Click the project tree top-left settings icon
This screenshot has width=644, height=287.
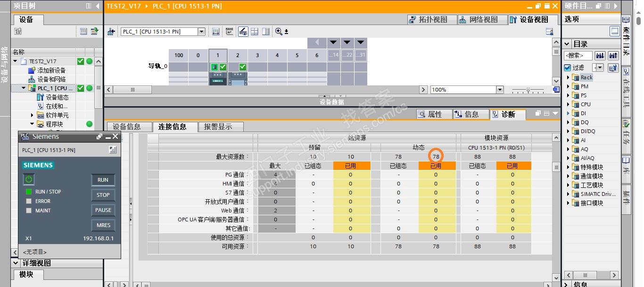(x=18, y=31)
